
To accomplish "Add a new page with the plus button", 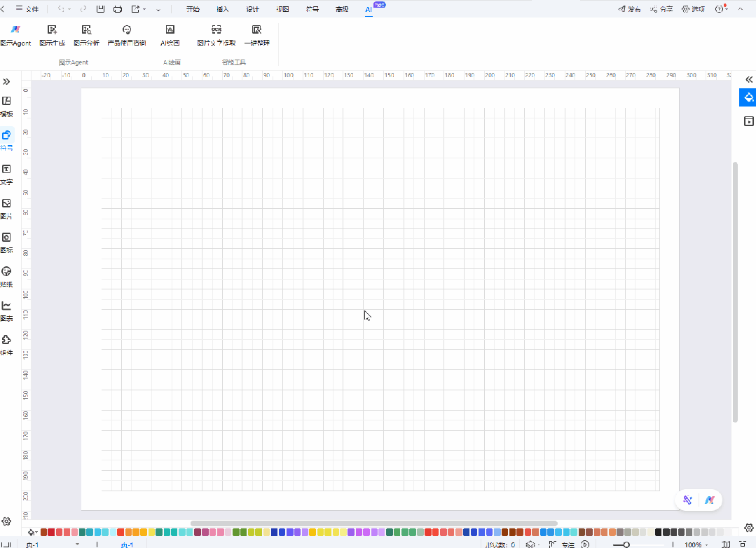I will coord(97,544).
